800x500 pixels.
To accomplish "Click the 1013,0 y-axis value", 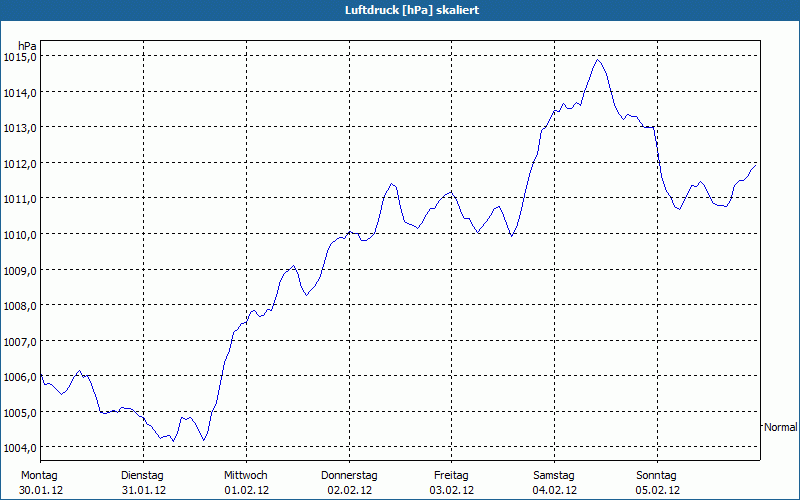I will [19, 128].
